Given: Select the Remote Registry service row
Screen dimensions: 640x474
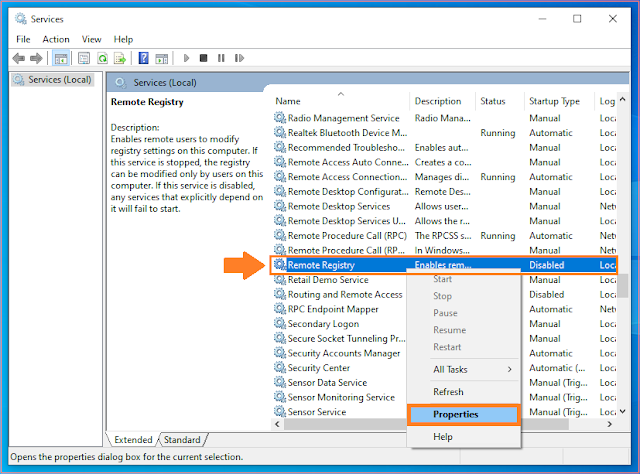Looking at the screenshot, I should click(x=444, y=265).
